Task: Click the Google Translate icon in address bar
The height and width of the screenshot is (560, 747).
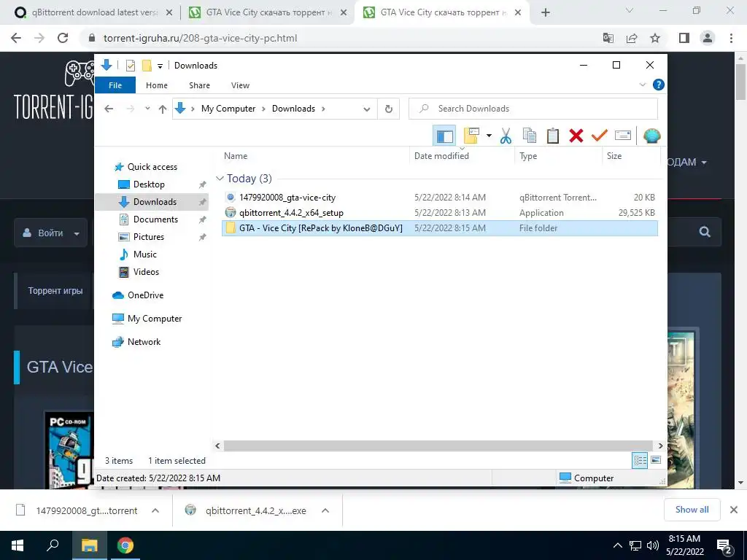Action: (608, 38)
